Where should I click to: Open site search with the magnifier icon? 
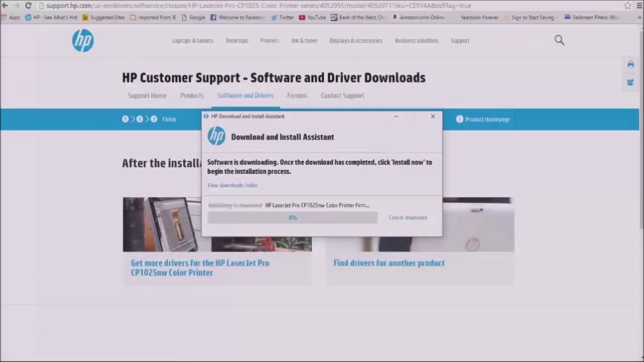[x=559, y=40]
